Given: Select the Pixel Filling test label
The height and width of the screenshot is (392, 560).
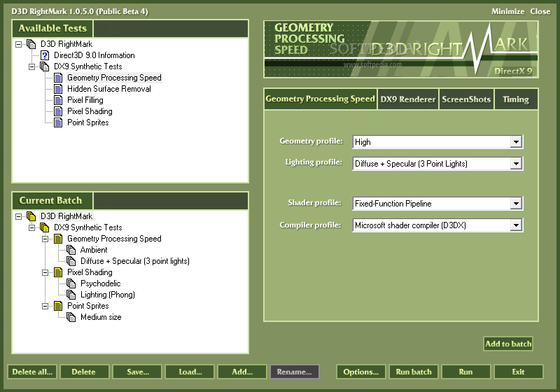Looking at the screenshot, I should (x=85, y=100).
